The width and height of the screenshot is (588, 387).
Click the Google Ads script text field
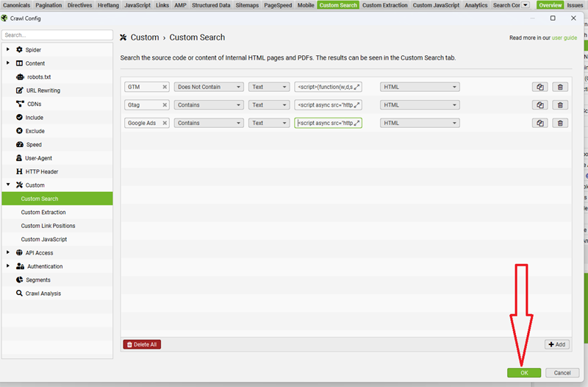pos(328,123)
